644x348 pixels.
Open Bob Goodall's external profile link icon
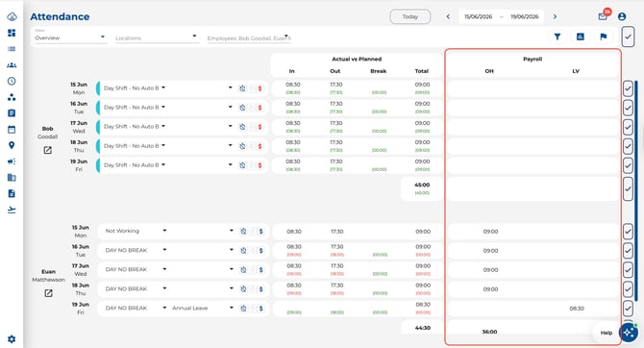tap(48, 150)
